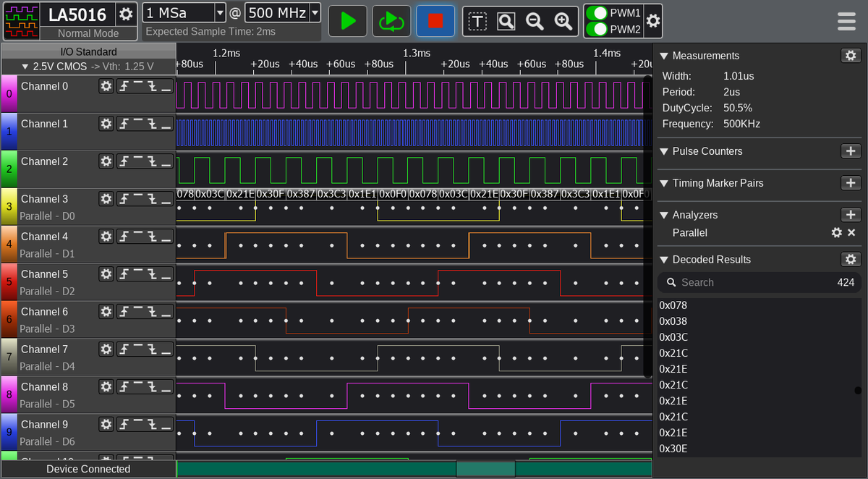This screenshot has width=868, height=479.
Task: Zoom in the waveform view
Action: coord(563,22)
